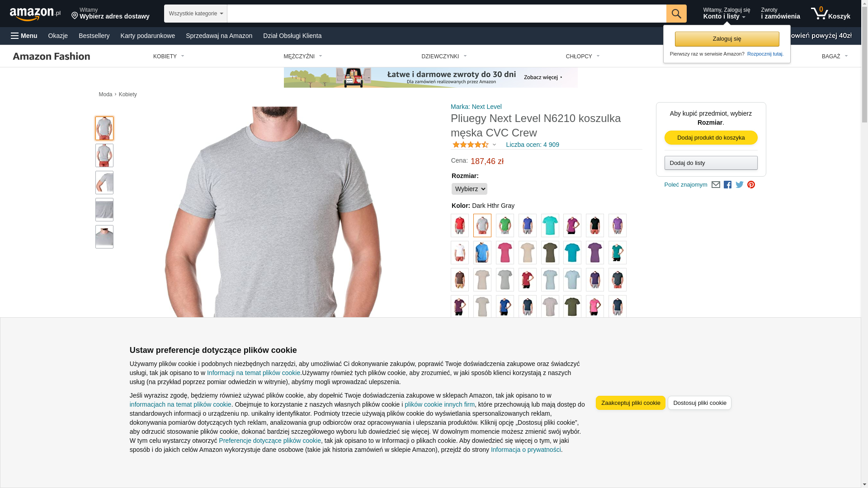Open the DZIEWCZYNKI fashion menu

[x=444, y=56]
